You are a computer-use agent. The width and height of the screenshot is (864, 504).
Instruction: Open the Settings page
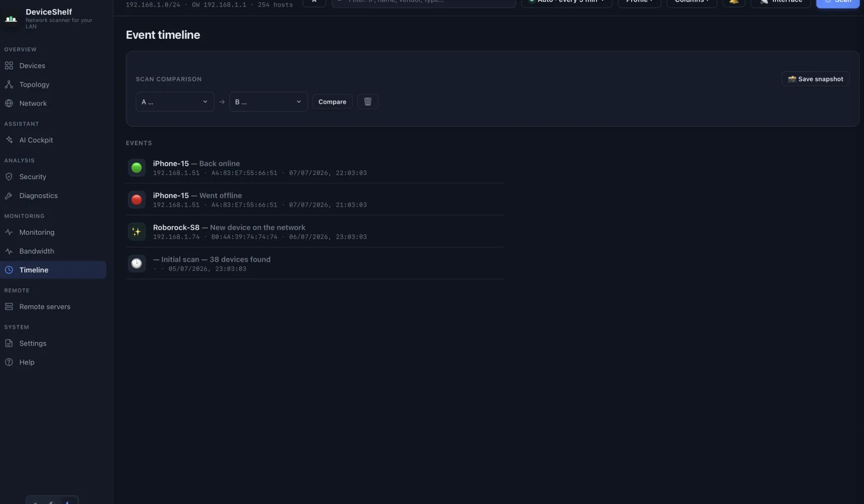coord(53,344)
